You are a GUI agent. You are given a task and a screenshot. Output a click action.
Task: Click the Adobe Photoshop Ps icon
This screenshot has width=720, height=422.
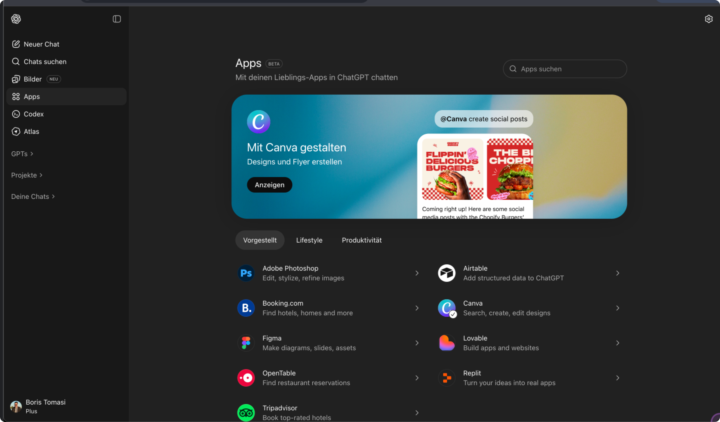tap(246, 273)
